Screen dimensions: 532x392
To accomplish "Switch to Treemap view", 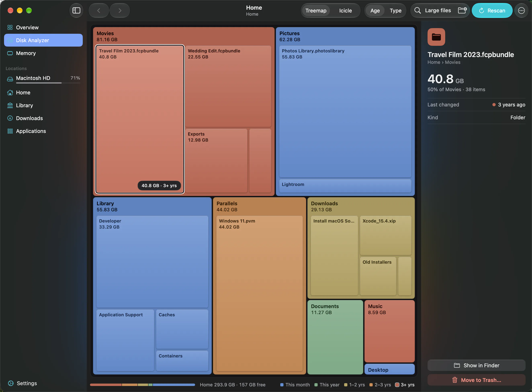I will pyautogui.click(x=316, y=10).
